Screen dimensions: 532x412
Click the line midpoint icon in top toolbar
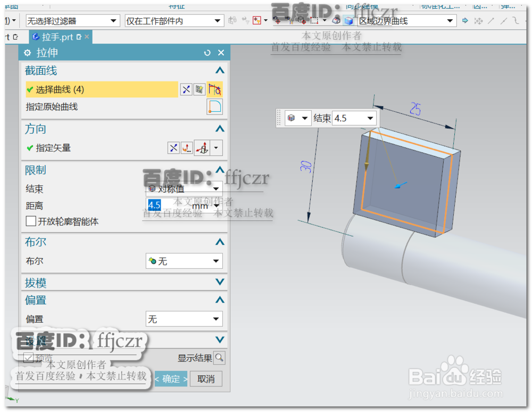click(x=504, y=21)
